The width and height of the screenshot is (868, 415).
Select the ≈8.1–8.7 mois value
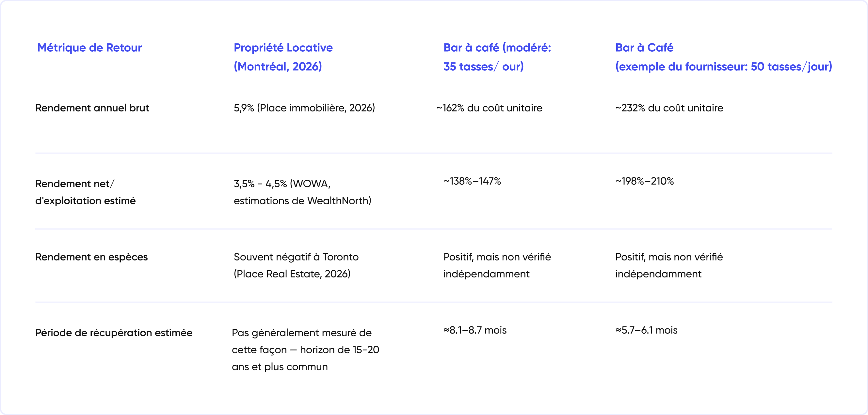point(475,330)
